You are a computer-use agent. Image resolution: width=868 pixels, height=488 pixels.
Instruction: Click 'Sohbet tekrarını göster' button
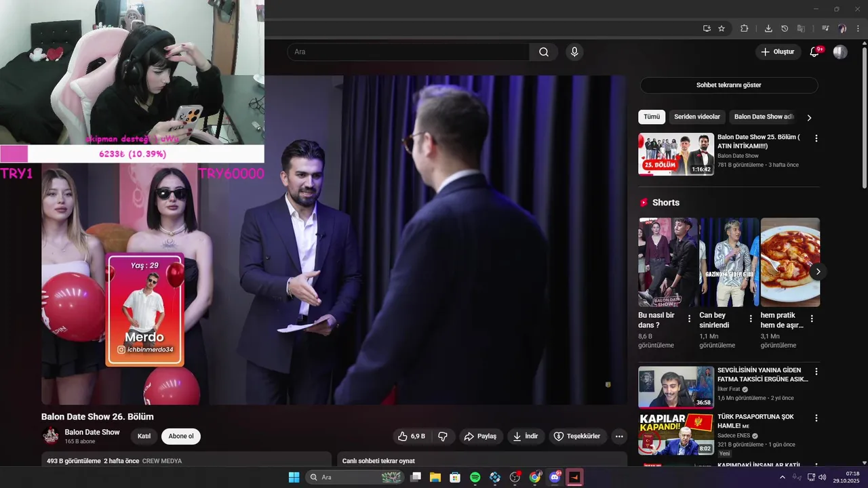click(729, 85)
